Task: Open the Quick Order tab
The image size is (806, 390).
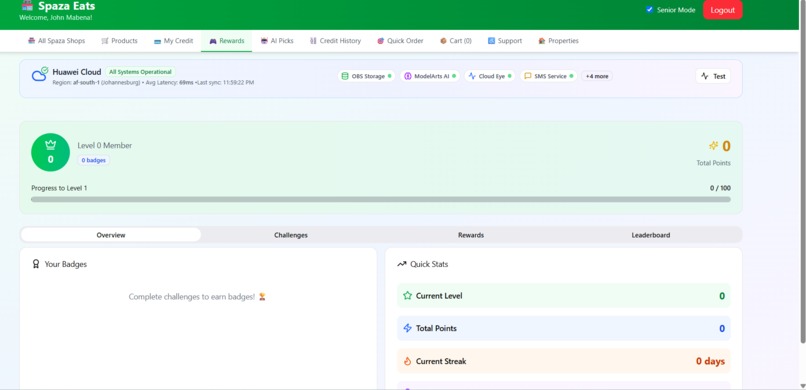Action: pyautogui.click(x=400, y=41)
